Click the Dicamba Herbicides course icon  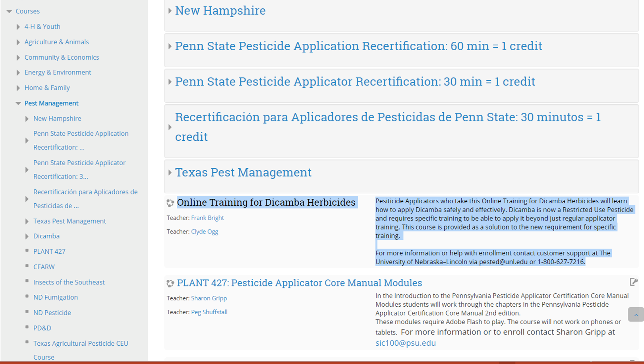pos(170,203)
